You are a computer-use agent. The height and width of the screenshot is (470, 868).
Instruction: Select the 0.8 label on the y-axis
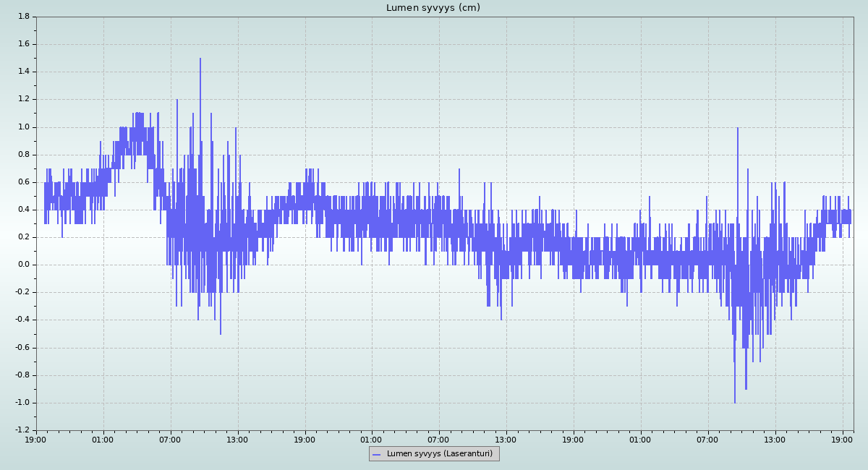pos(23,155)
